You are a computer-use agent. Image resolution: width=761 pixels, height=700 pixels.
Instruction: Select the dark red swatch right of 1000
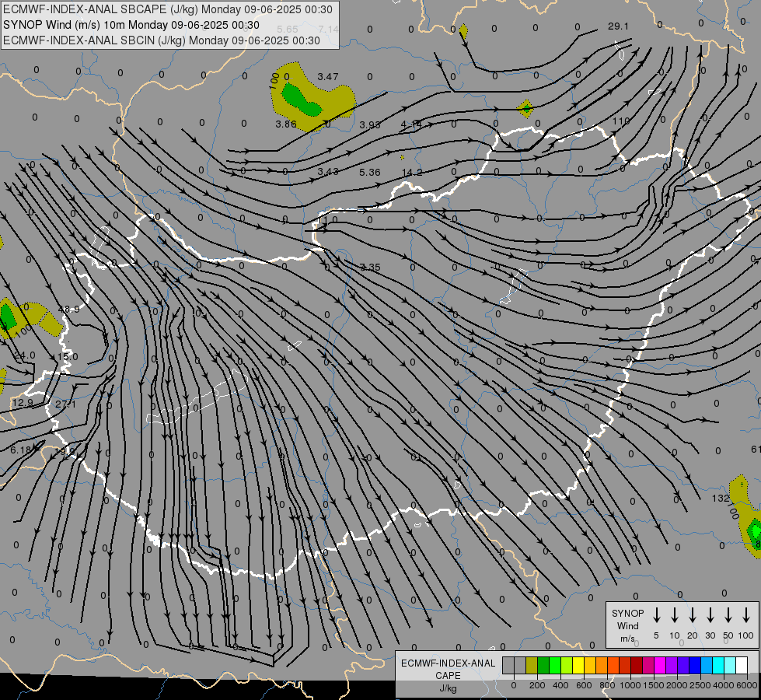click(x=637, y=665)
